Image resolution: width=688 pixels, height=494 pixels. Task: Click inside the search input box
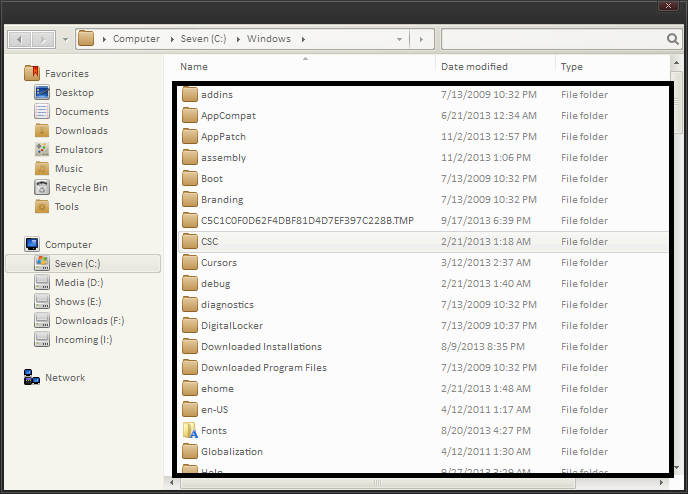(x=553, y=39)
